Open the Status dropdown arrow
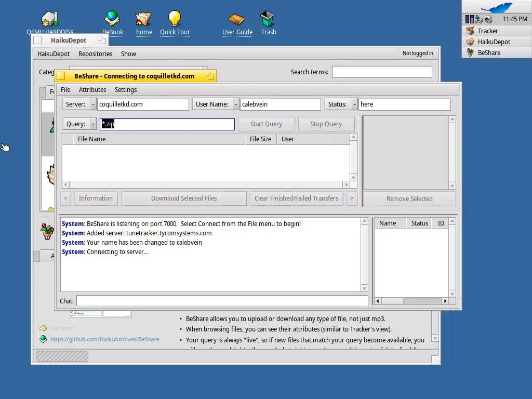Screen dimensions: 532x399 (x=354, y=104)
